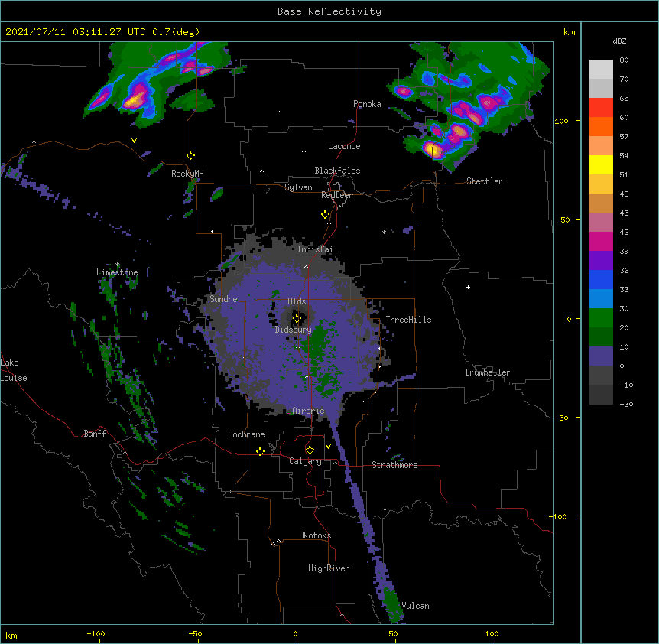Click the yellow diamond marker below Cochrane label
The image size is (659, 644).
point(260,451)
